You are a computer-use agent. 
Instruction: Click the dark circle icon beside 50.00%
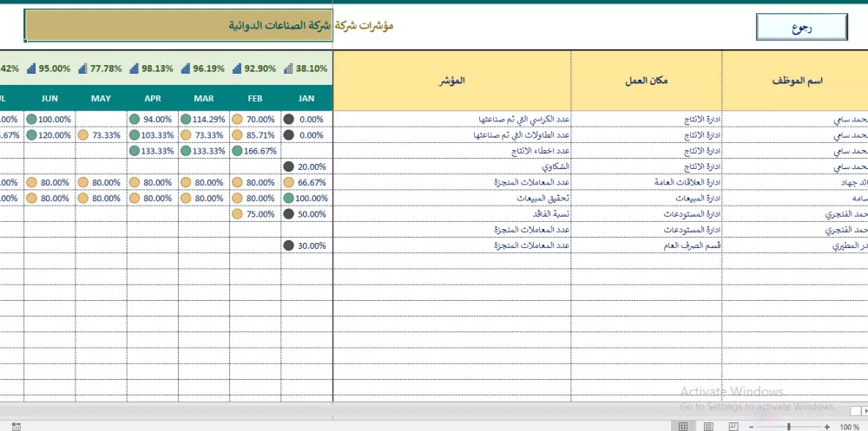[x=288, y=214]
